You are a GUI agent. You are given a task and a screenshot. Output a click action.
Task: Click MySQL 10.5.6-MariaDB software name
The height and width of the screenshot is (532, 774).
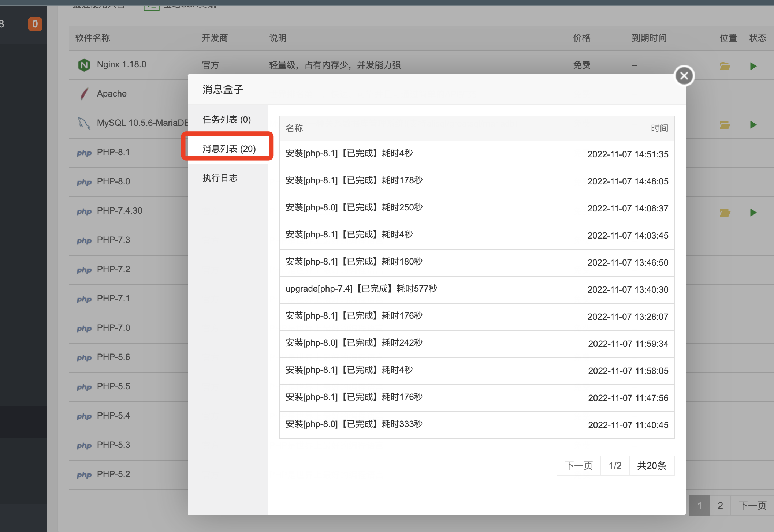point(142,123)
